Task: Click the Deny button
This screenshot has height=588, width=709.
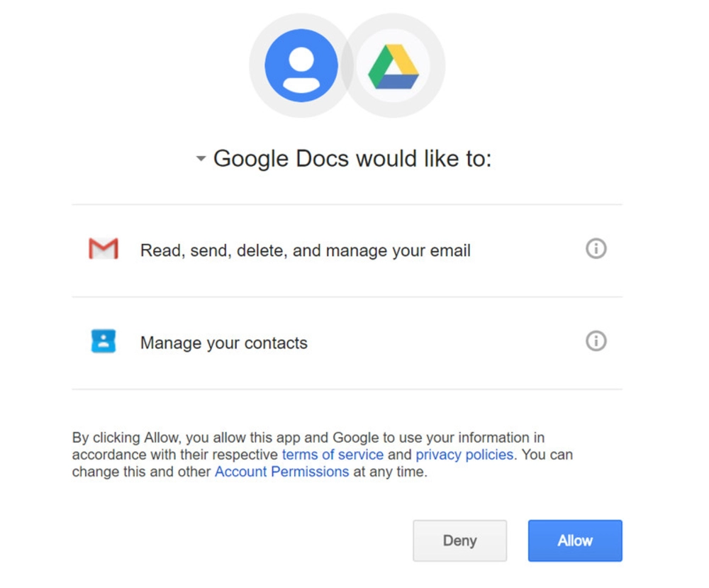Action: (459, 540)
